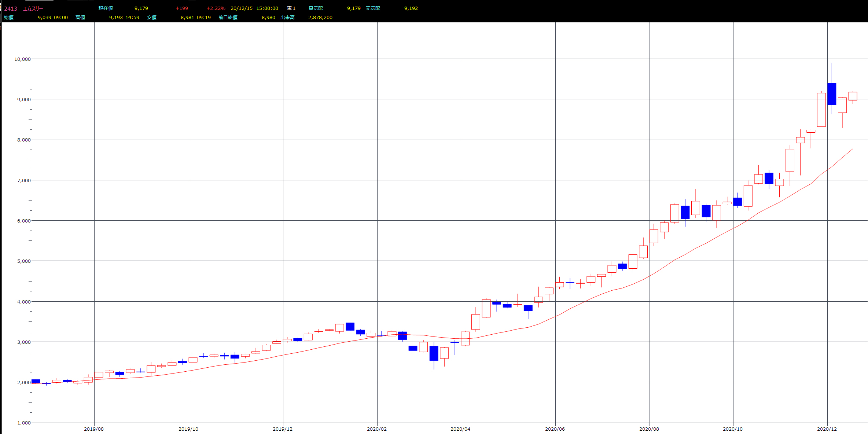Click the 2020/08 date axis label
This screenshot has width=868, height=434.
pos(649,429)
